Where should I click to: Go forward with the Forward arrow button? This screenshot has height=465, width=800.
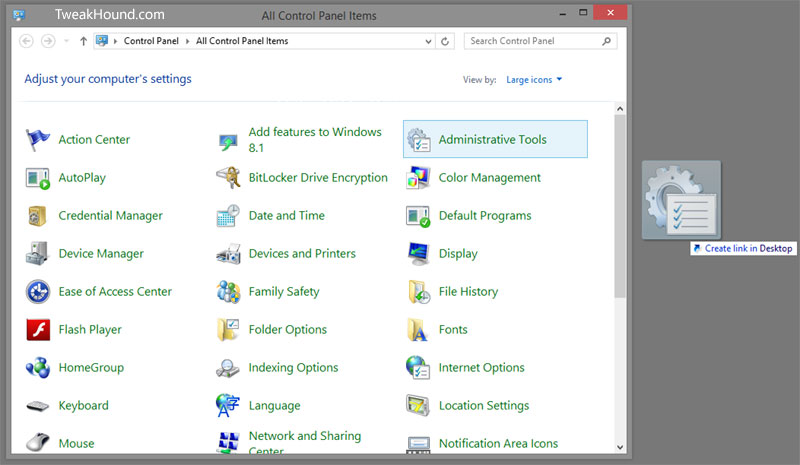coord(48,41)
